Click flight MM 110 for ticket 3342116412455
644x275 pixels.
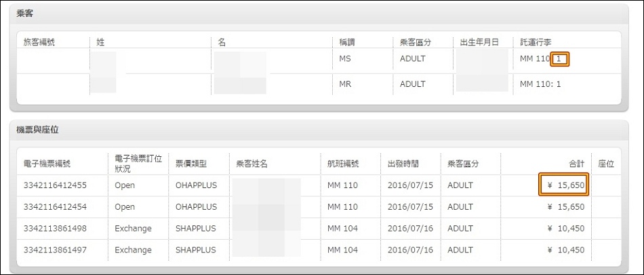tap(342, 185)
